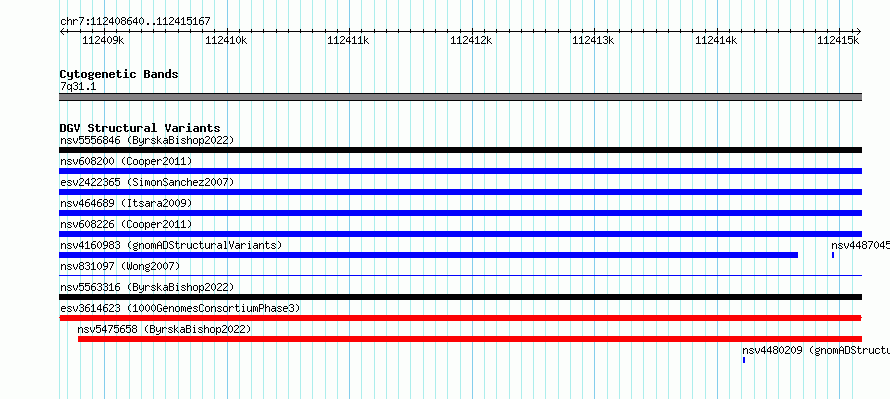Select the black nsv5556846 variant bar
Image resolution: width=890 pixels, height=399 pixels.
coord(460,150)
